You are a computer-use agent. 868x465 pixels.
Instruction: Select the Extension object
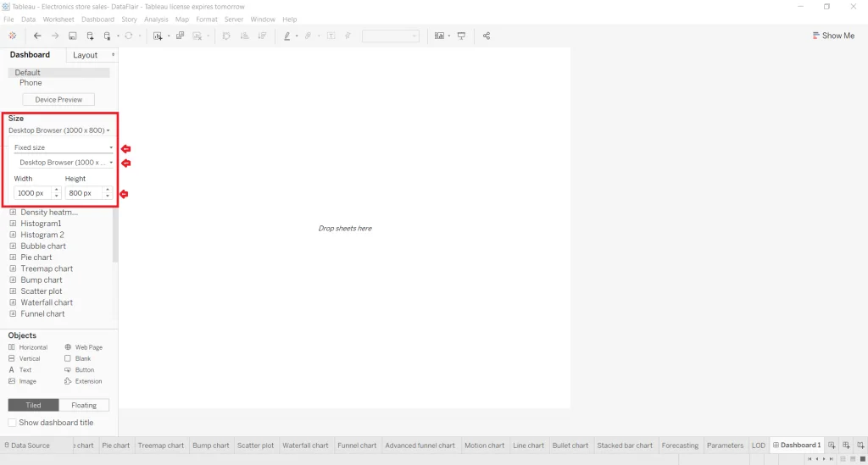pyautogui.click(x=83, y=381)
